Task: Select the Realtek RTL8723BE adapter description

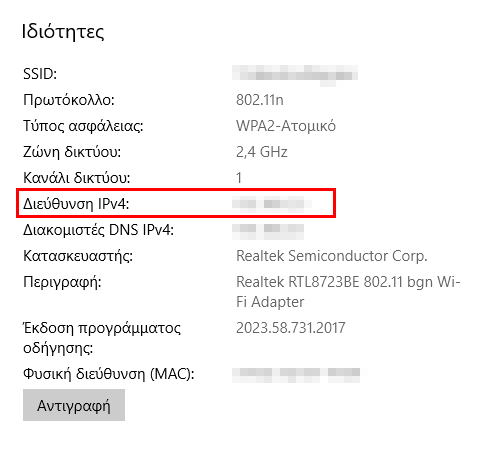Action: [x=348, y=292]
